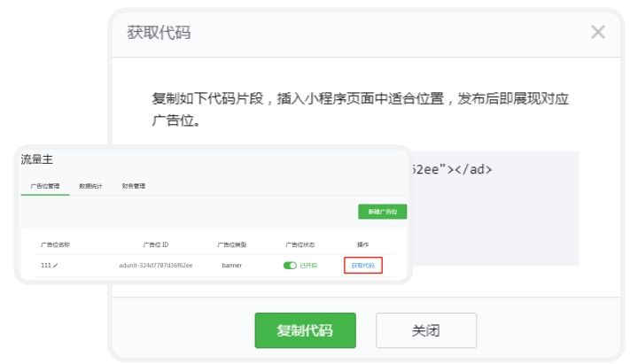Viewport: 630px width, 364px height.
Task: Click the ad unit ID adunit-324d7787d36f62ee
Action: pyautogui.click(x=155, y=265)
